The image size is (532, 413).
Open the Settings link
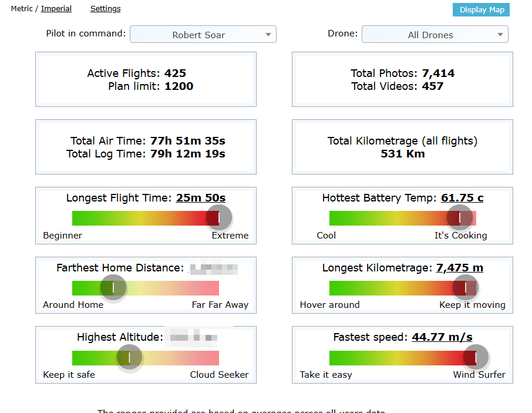(x=105, y=9)
